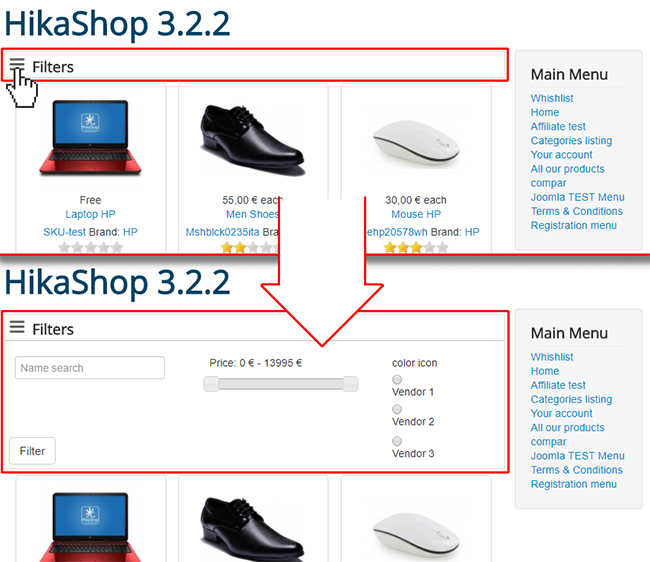Open the Mouse HP product link

[416, 214]
